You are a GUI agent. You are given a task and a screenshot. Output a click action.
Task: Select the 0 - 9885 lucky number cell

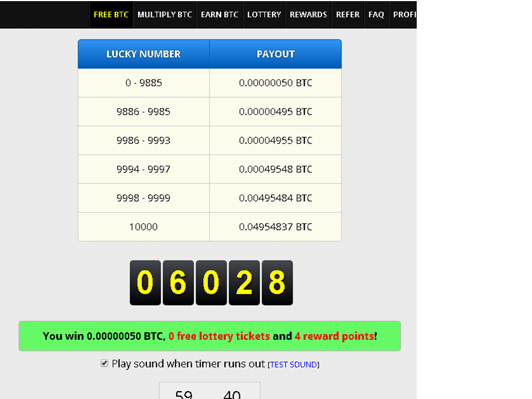pyautogui.click(x=144, y=83)
